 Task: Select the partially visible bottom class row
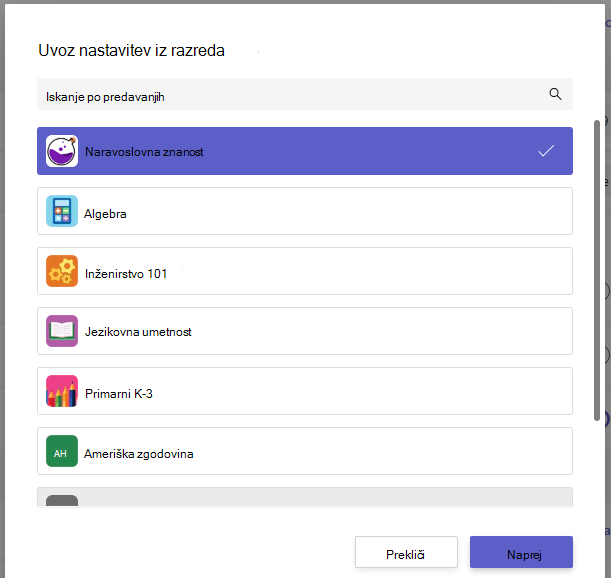[x=305, y=497]
